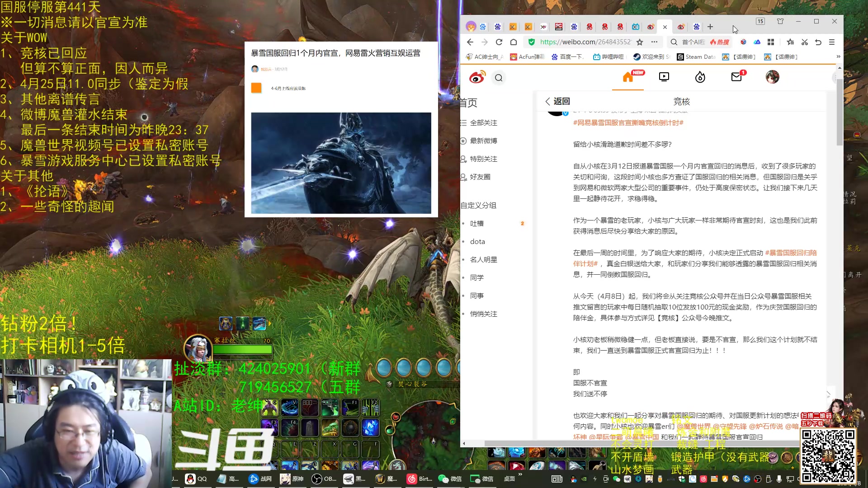Viewport: 868px width, 488px height.
Task: Open Weibo hot trending flame icon
Action: coord(700,77)
